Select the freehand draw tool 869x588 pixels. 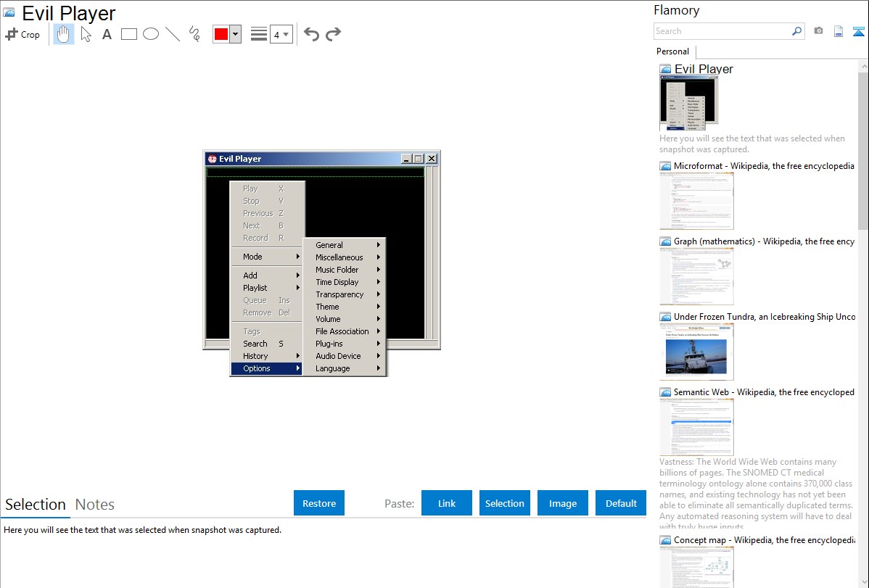[194, 34]
